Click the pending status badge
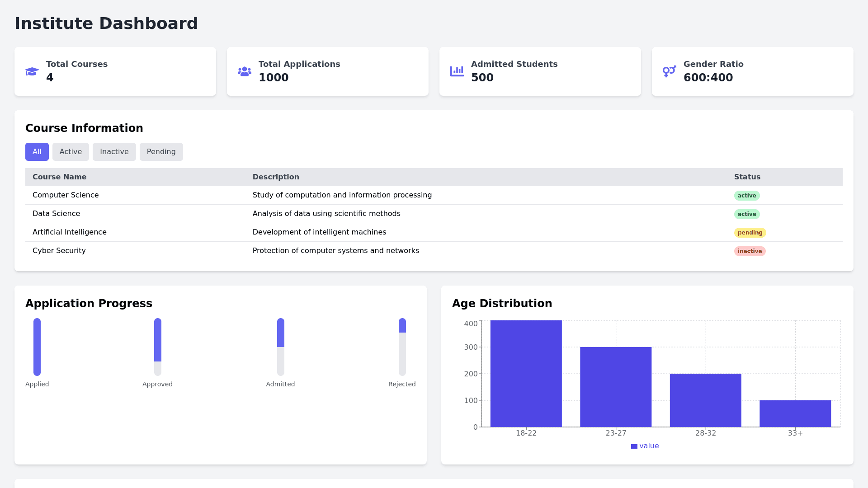Screen dimensions: 868x488 tap(750, 233)
